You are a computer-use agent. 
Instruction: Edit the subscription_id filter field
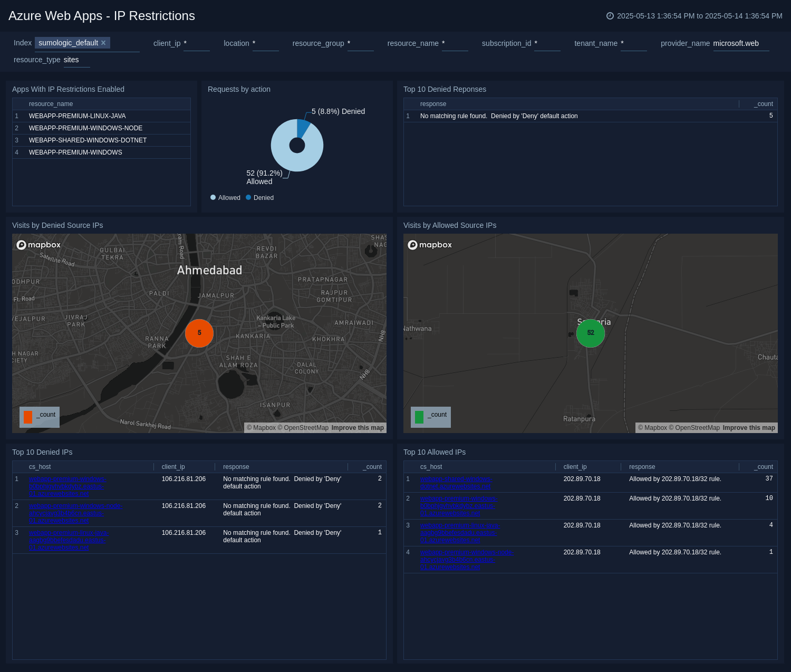point(547,43)
